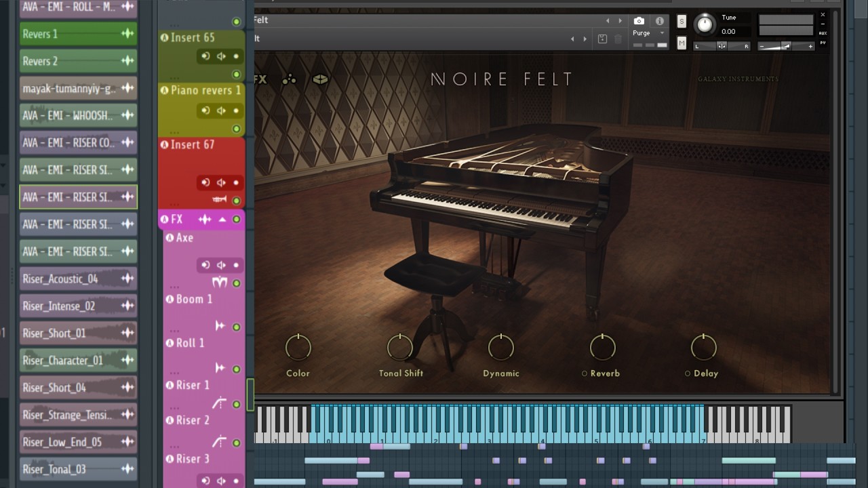Select the mayak-tumannyiy-g audio clip
Screen dimensions: 868x488
[x=78, y=89]
